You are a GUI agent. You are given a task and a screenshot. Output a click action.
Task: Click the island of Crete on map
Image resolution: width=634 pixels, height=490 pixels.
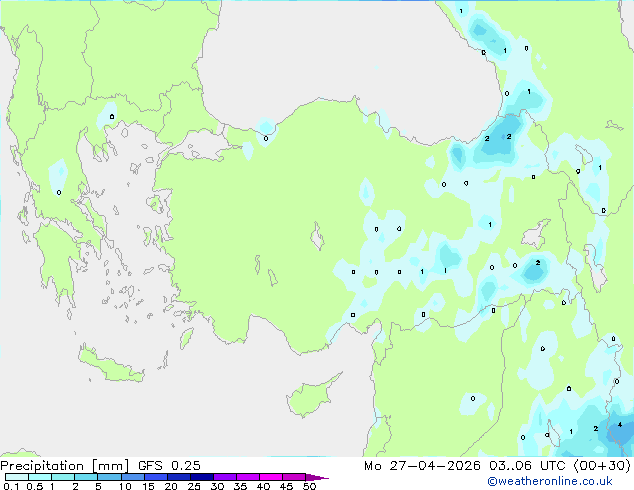(111, 364)
